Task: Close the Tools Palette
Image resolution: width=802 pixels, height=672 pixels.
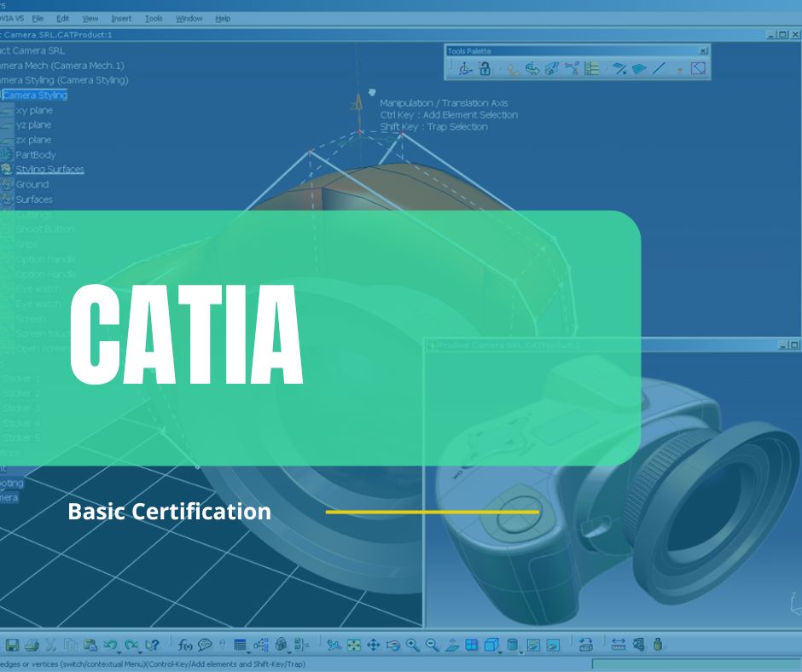Action: tap(703, 51)
